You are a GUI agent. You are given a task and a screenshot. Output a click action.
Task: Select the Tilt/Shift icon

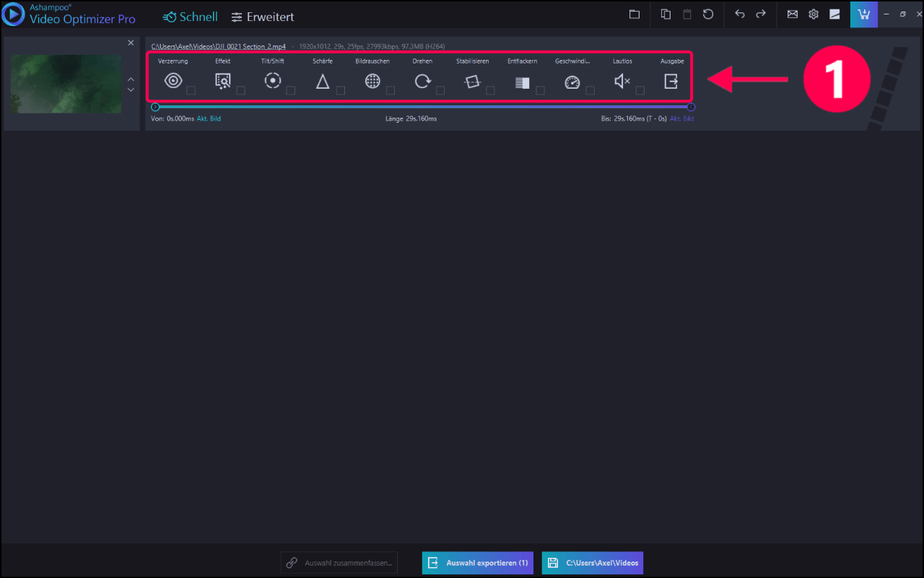[273, 82]
